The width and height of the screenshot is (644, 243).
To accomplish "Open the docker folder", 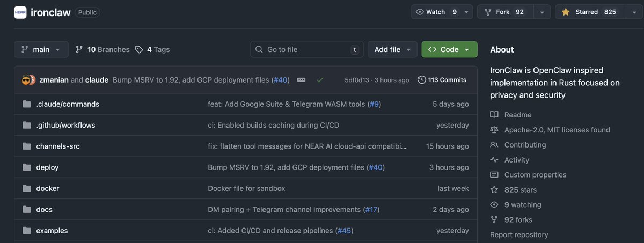I will [x=48, y=188].
